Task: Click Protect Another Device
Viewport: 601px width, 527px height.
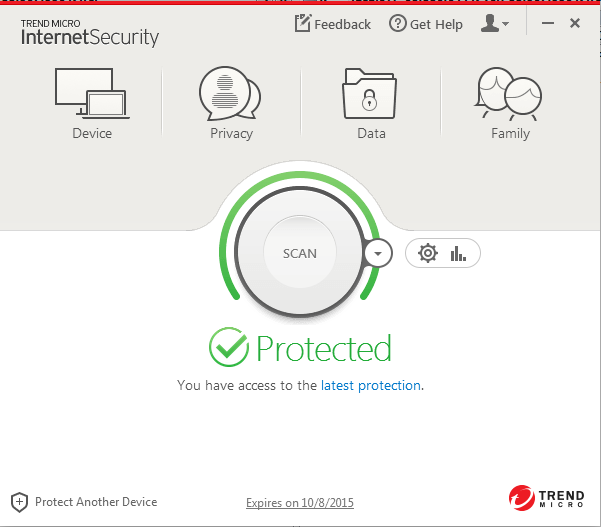Action: click(x=96, y=502)
